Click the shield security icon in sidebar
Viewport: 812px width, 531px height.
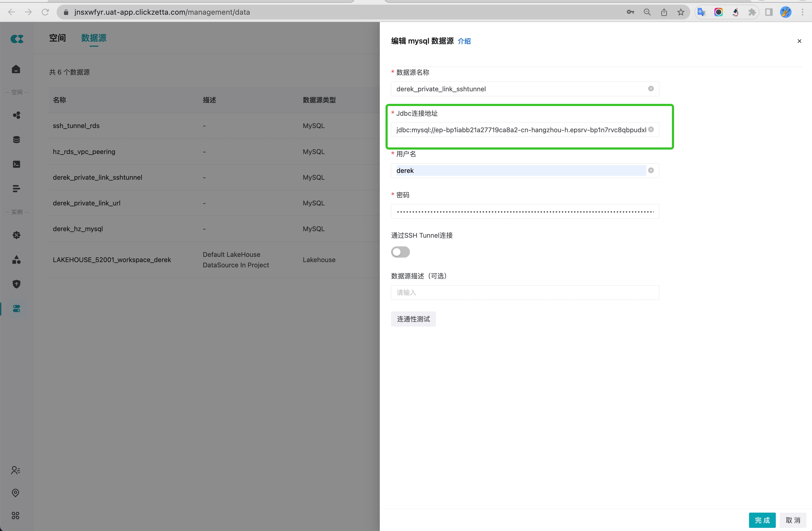16,284
